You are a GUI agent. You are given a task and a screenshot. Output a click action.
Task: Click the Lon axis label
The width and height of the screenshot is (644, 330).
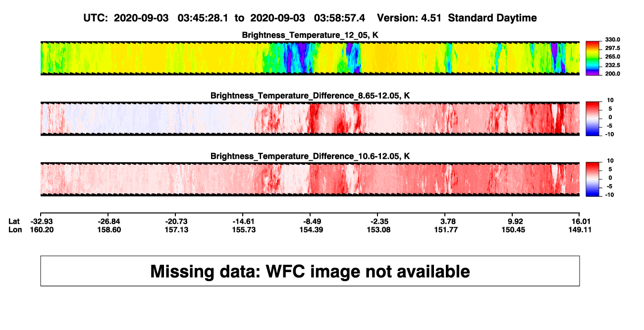coord(15,230)
